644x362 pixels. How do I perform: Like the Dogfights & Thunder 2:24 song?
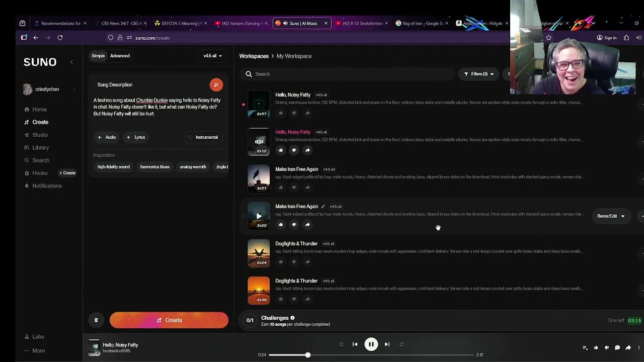click(x=281, y=262)
